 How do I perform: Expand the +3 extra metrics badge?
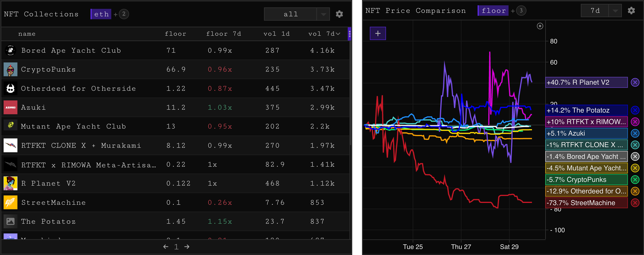[x=521, y=10]
